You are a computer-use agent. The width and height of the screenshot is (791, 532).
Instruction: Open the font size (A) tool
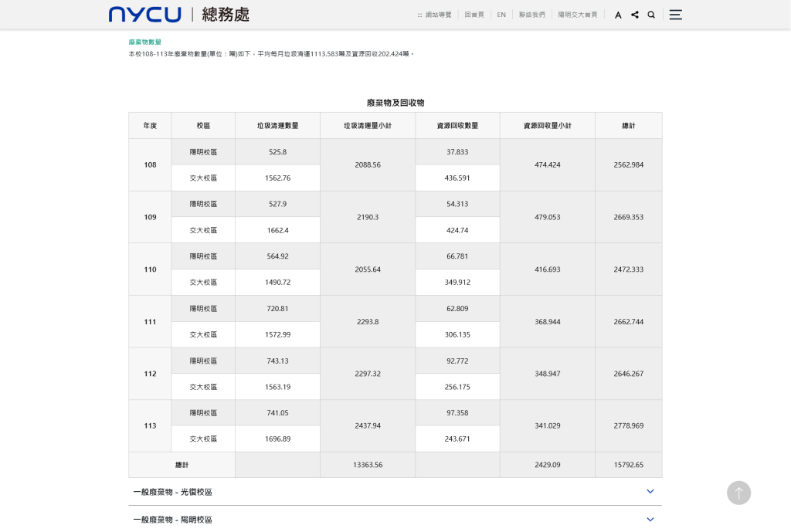(618, 15)
